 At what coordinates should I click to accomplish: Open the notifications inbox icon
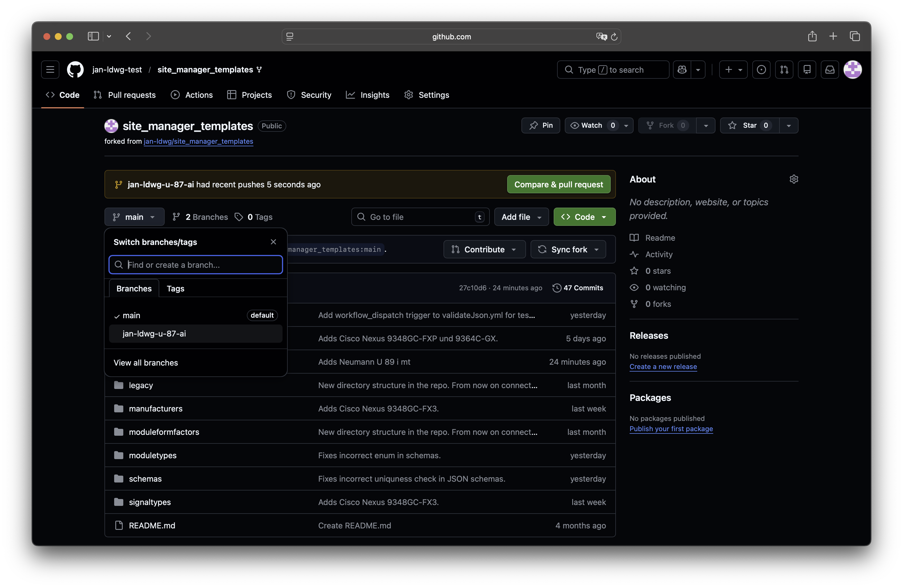(x=830, y=70)
